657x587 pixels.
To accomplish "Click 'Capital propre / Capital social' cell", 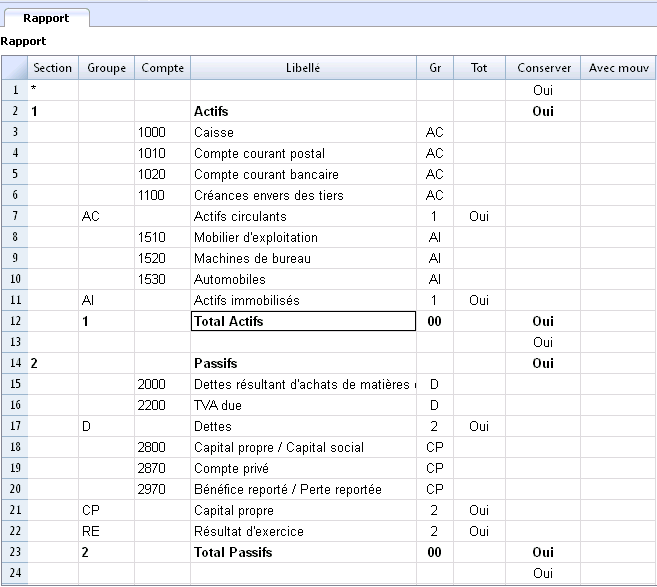I will point(303,447).
